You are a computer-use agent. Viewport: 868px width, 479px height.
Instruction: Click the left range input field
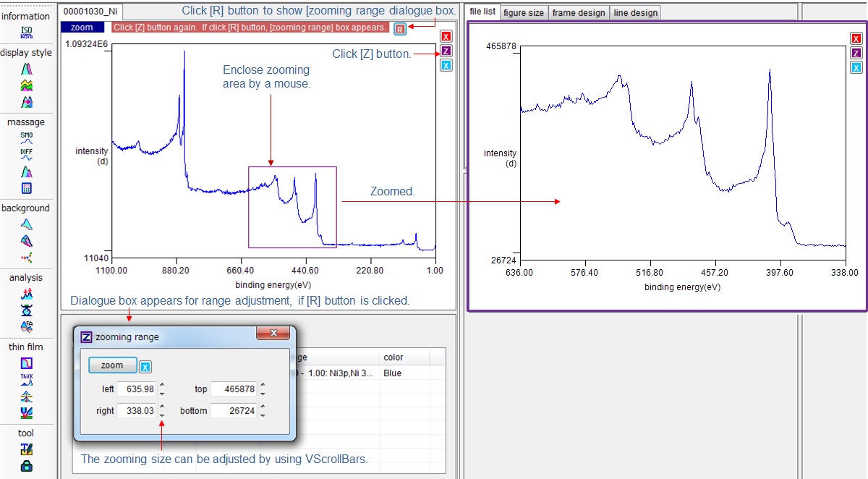pyautogui.click(x=136, y=389)
